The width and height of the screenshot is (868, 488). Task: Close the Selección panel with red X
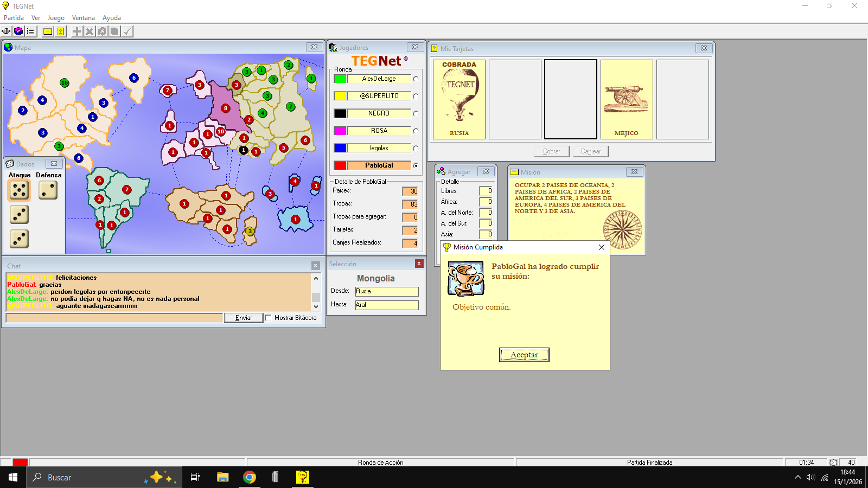point(419,264)
